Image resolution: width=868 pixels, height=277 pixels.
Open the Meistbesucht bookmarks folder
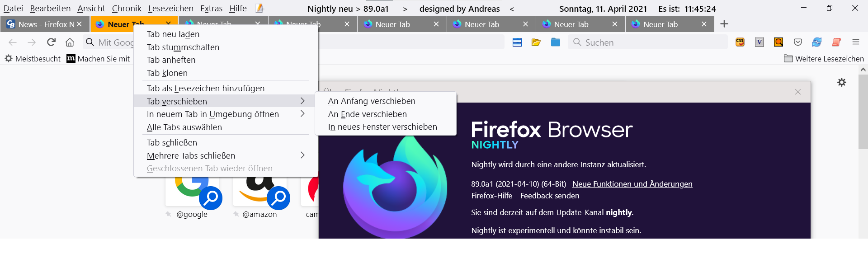pos(33,59)
